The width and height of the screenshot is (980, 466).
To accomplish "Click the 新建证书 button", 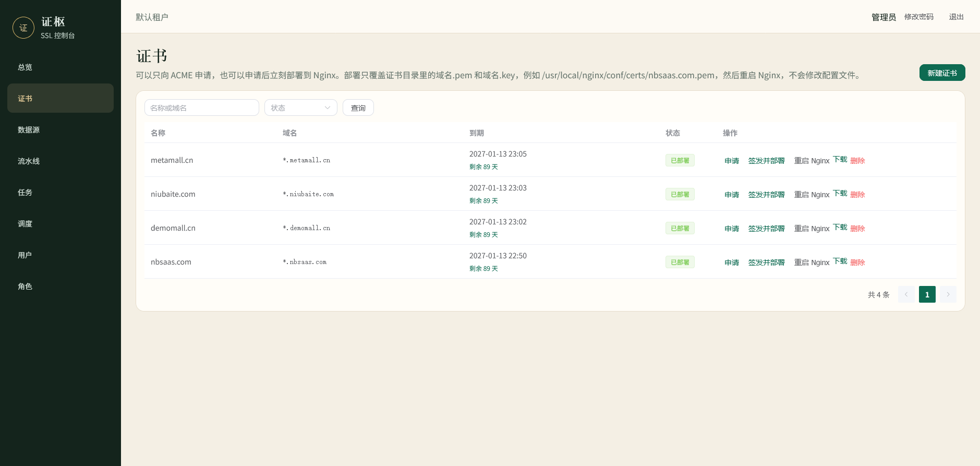I will (x=942, y=73).
